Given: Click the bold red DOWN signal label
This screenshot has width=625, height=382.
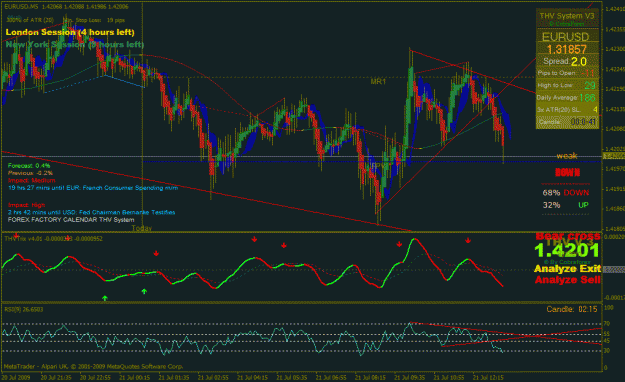Looking at the screenshot, I should 567,173.
